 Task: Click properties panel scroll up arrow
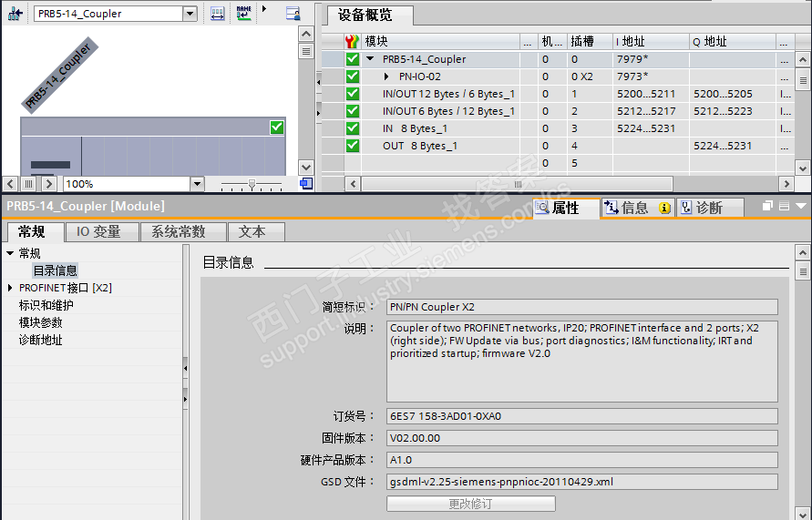tap(803, 253)
